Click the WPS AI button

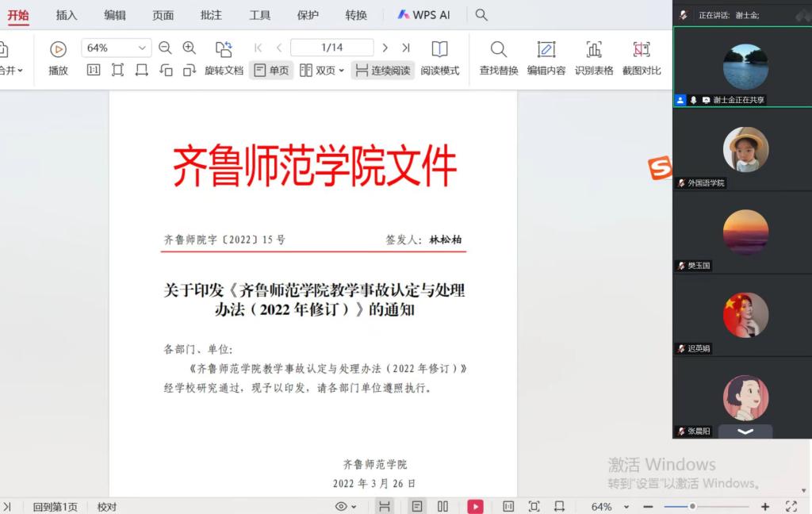pyautogui.click(x=424, y=15)
